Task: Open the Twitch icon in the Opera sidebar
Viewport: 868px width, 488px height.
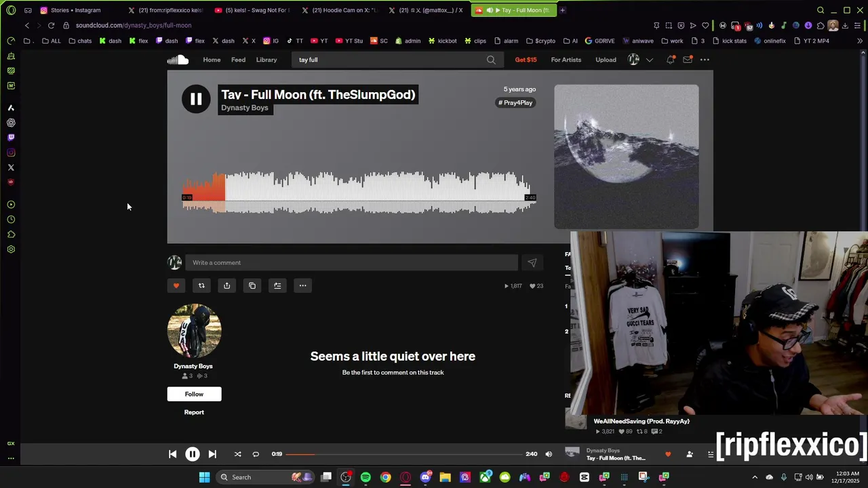Action: pyautogui.click(x=11, y=138)
